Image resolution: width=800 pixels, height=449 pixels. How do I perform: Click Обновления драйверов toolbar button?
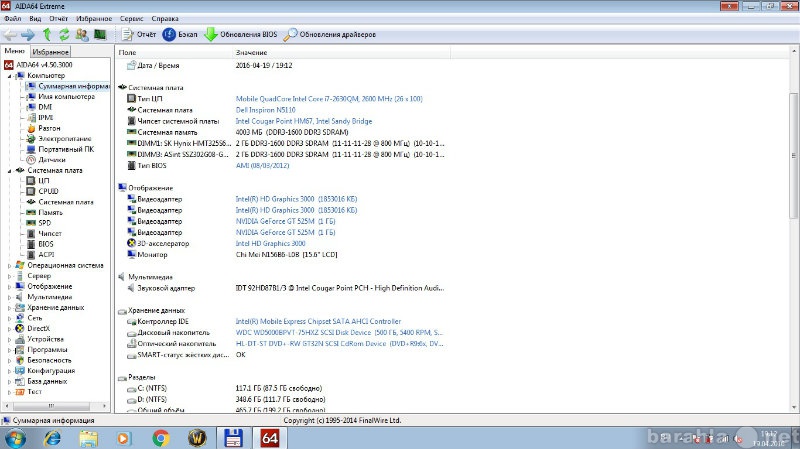[x=329, y=35]
